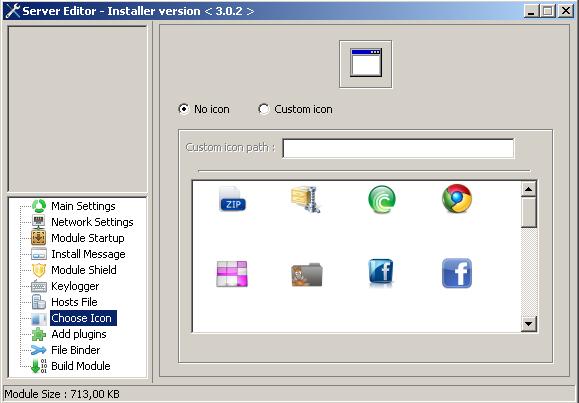Click the icon list scrollbar thumb
579x403 pixels.
coord(528,212)
